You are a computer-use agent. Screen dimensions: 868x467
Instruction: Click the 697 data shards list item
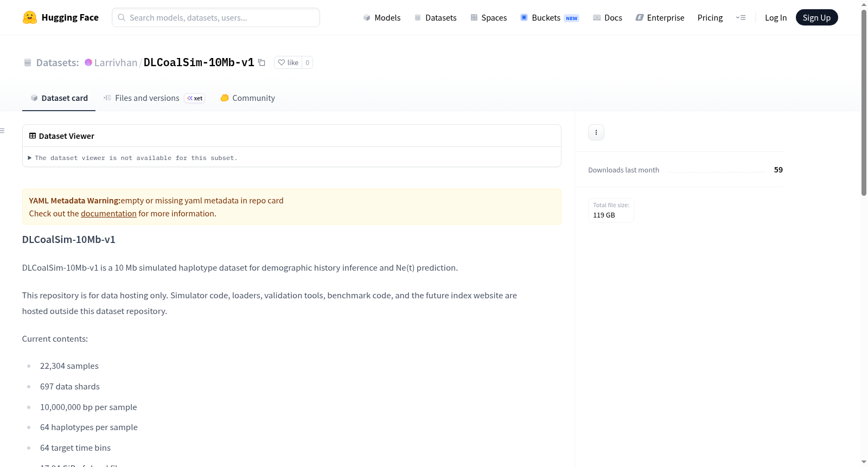click(70, 387)
